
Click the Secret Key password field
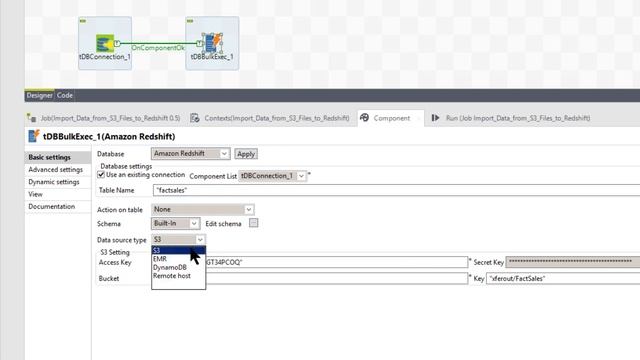click(x=573, y=262)
